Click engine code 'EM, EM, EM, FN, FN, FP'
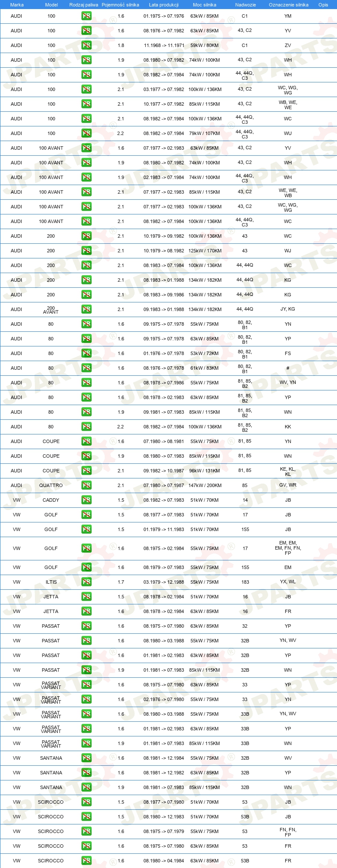Screen dimensions: 337x868 pos(288,548)
